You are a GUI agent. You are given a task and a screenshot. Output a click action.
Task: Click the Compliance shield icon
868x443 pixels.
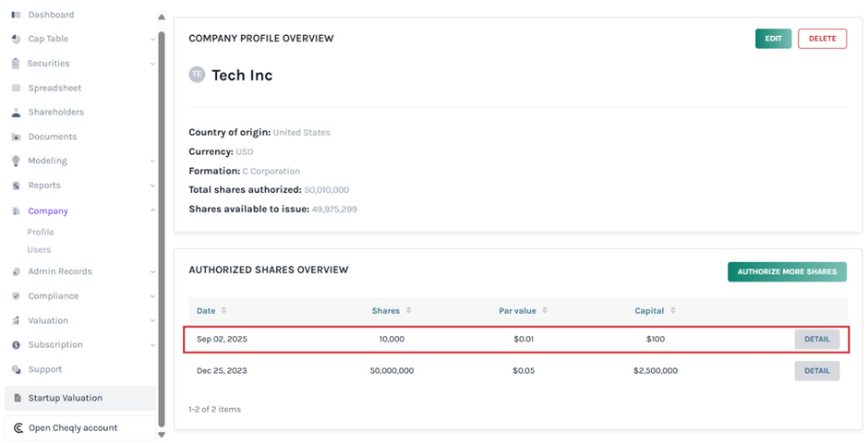tap(16, 296)
